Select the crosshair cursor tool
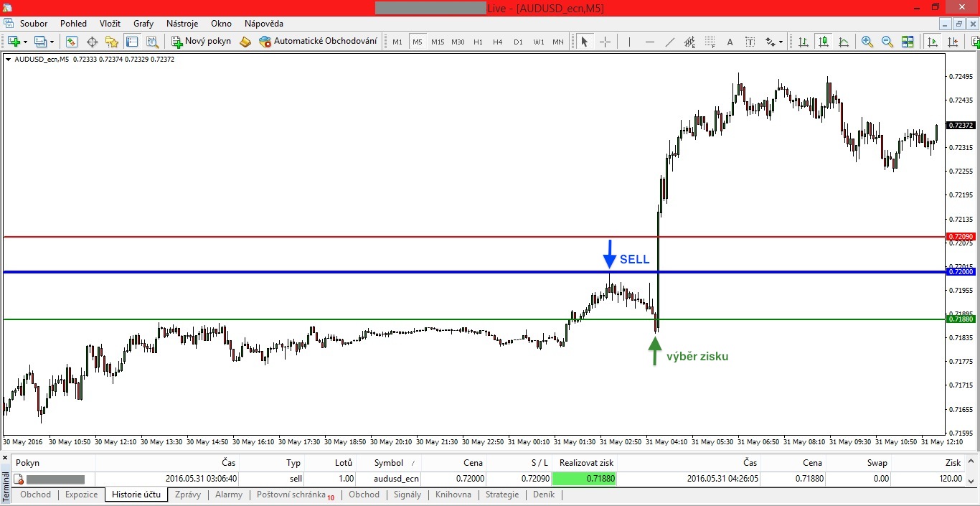Viewport: 980px width, 506px height. tap(605, 42)
